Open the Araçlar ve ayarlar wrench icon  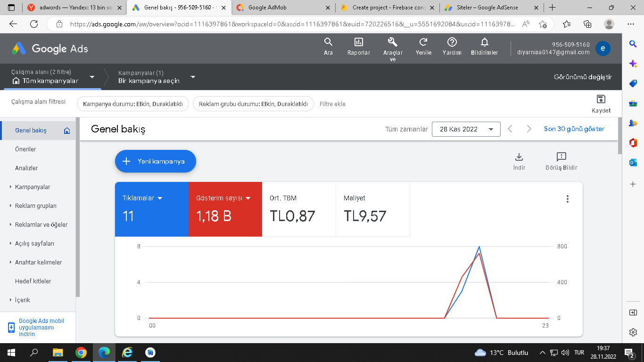393,42
